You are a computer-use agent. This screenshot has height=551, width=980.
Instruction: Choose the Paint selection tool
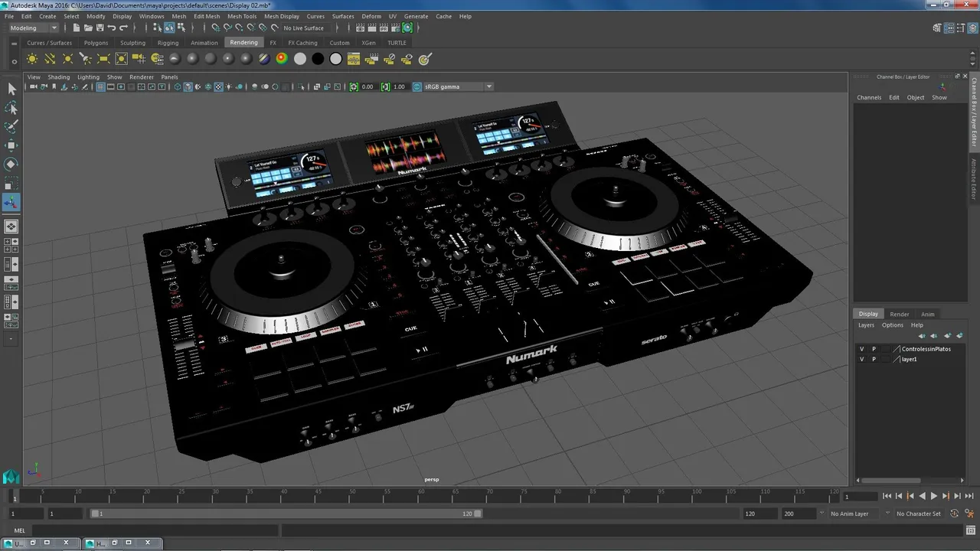coord(11,126)
